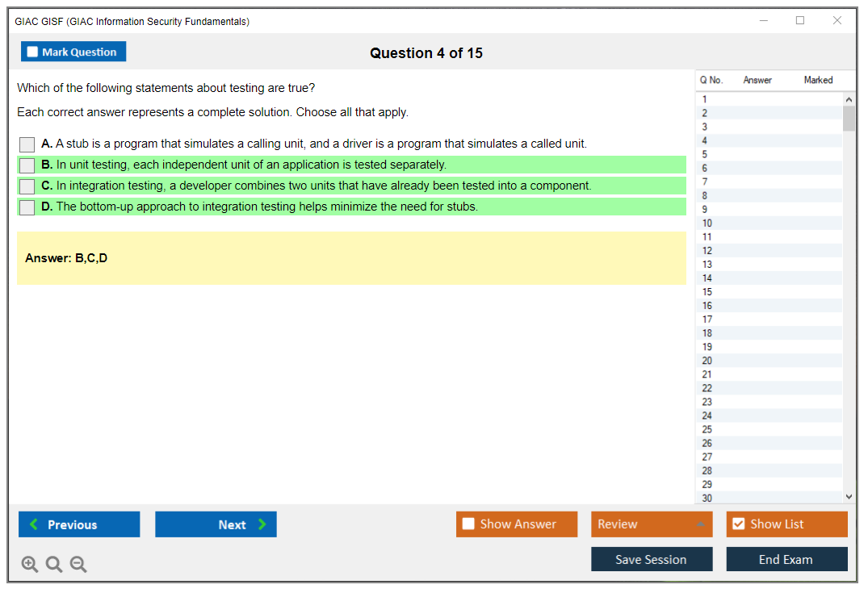Disable the Show List checkbox

[x=739, y=524]
